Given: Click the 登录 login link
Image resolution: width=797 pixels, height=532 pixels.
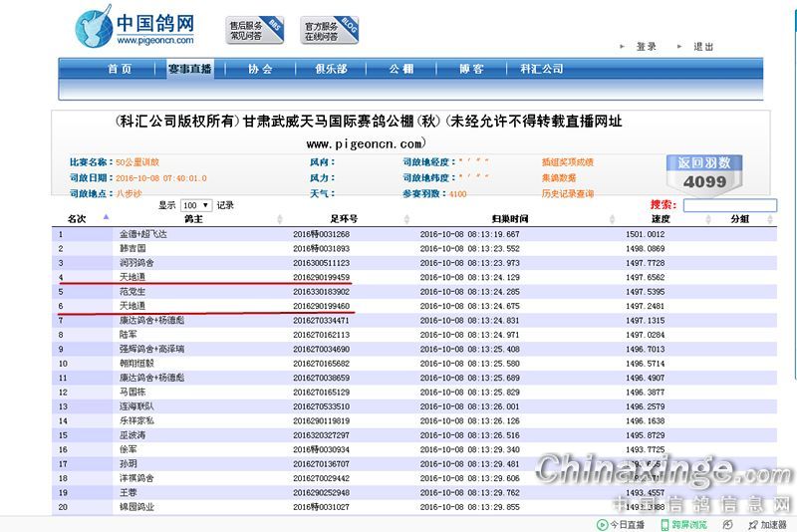Looking at the screenshot, I should pyautogui.click(x=646, y=47).
